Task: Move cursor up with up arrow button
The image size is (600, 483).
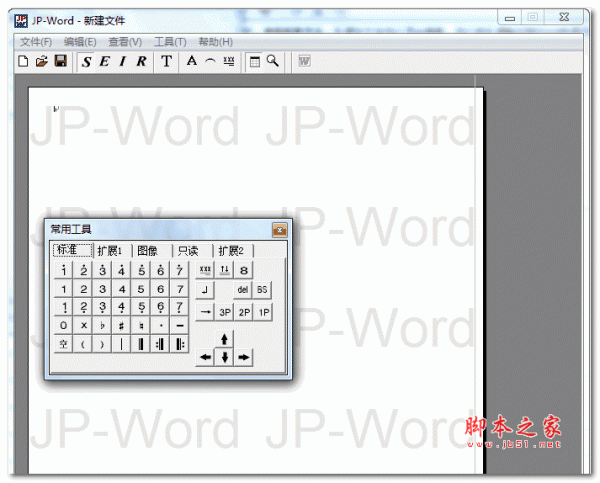Action: [x=225, y=339]
